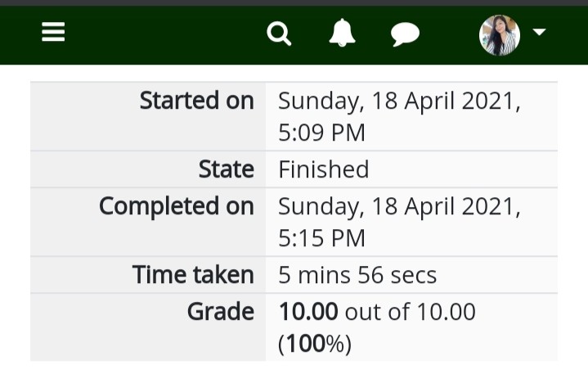Click the "State" row label
The width and height of the screenshot is (588, 383).
coord(227,169)
